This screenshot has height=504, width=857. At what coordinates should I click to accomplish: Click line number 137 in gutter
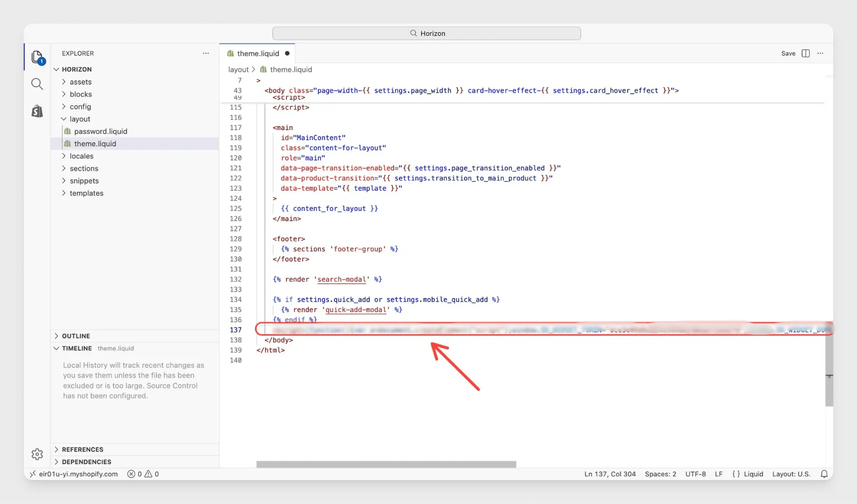[x=236, y=330]
